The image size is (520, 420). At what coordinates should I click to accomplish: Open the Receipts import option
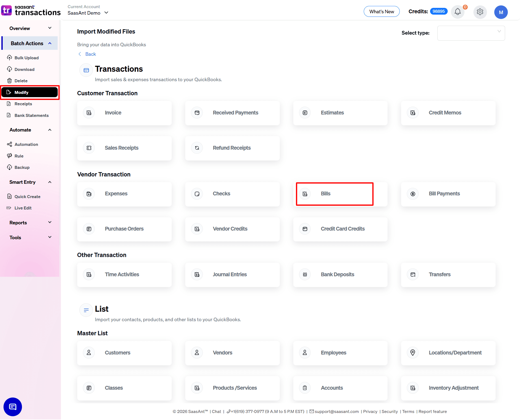point(23,104)
